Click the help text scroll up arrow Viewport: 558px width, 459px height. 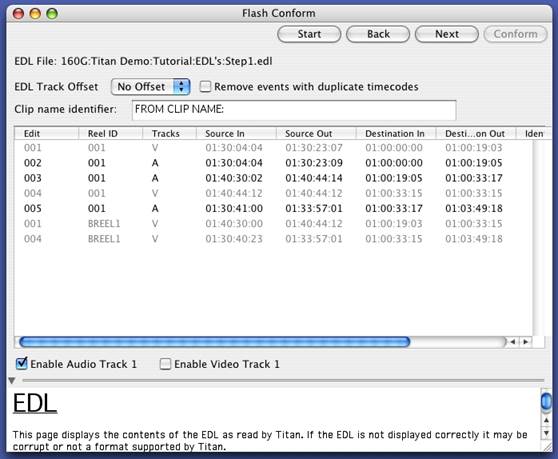546,421
